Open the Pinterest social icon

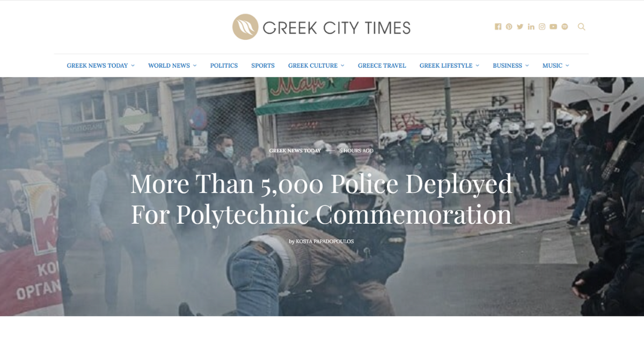tap(509, 27)
